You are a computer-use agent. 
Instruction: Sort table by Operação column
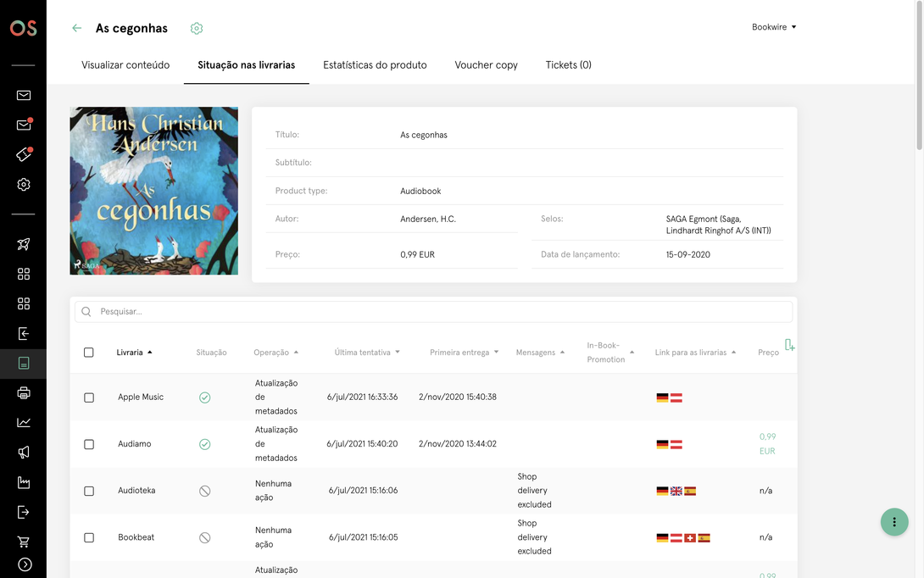(x=276, y=353)
